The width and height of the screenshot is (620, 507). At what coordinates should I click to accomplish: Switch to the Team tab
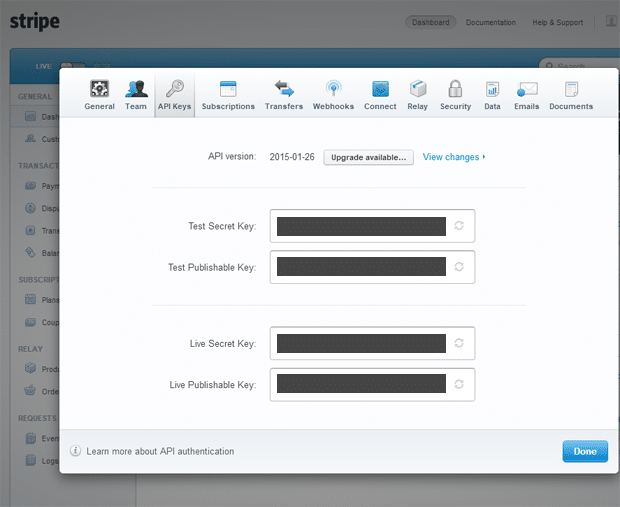136,95
